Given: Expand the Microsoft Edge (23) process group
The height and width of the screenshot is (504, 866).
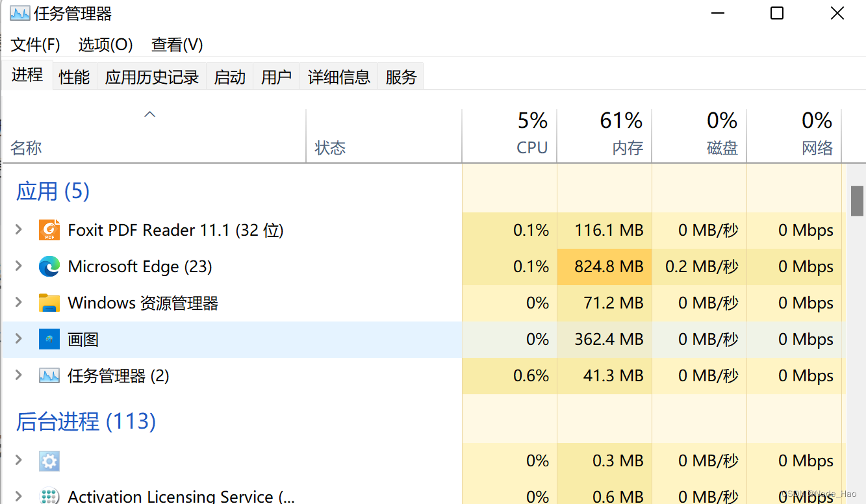Looking at the screenshot, I should pyautogui.click(x=19, y=266).
